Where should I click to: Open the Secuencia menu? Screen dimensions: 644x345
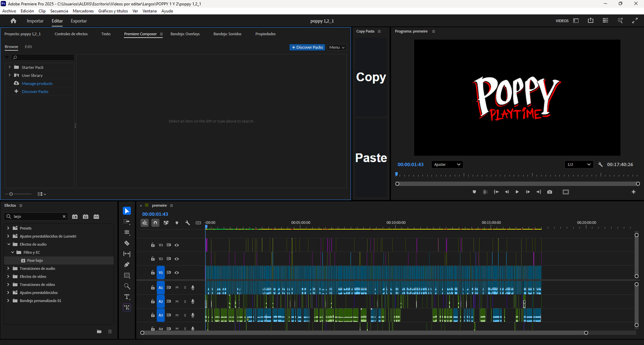coord(59,11)
